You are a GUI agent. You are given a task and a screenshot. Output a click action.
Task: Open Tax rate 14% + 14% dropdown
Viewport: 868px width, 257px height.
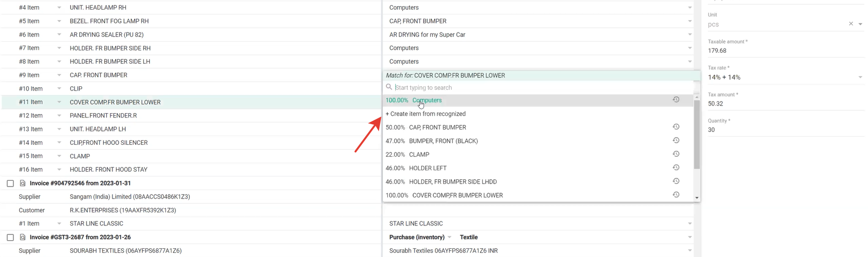[860, 77]
